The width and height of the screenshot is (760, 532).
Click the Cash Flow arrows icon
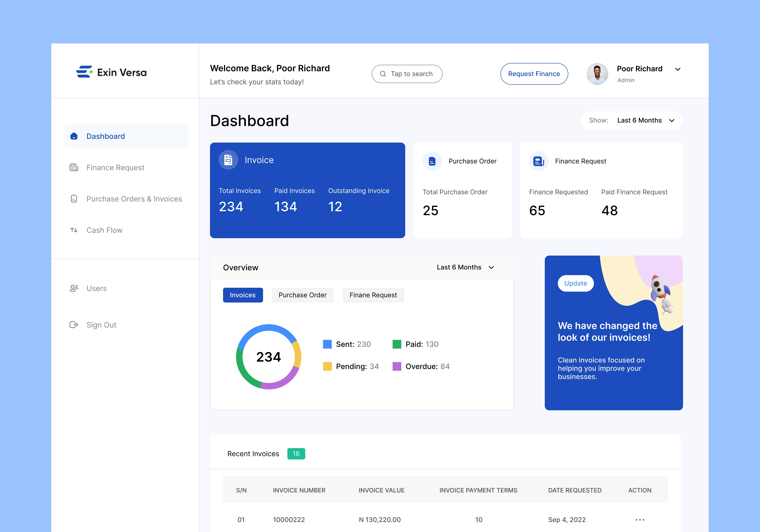74,230
